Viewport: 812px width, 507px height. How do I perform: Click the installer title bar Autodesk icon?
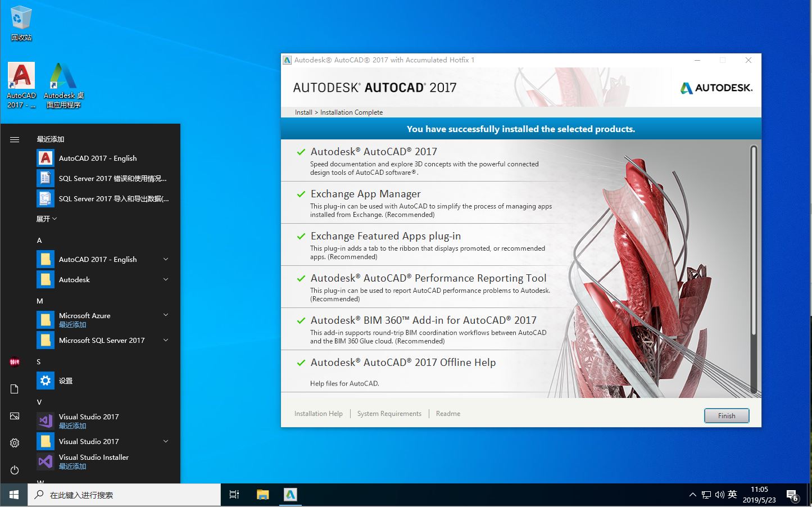click(287, 60)
